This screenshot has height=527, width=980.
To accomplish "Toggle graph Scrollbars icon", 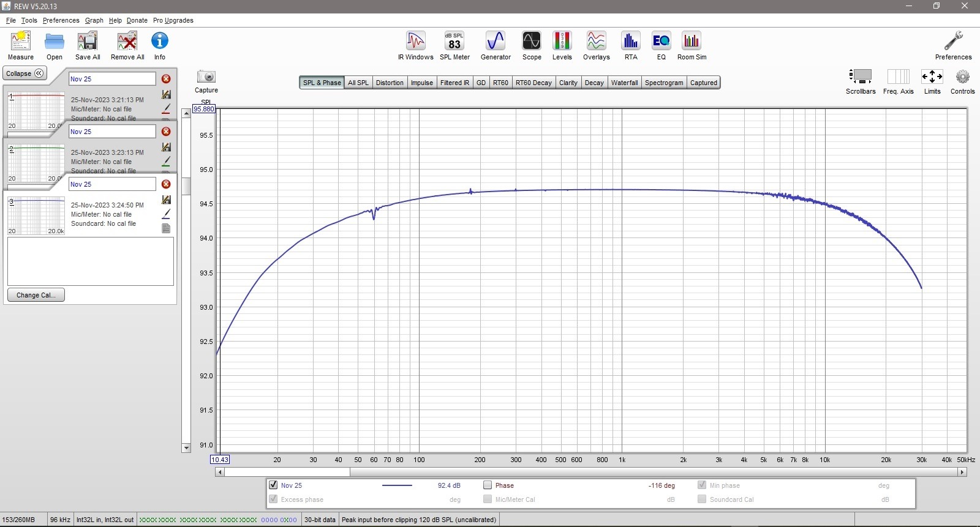I will tap(861, 77).
